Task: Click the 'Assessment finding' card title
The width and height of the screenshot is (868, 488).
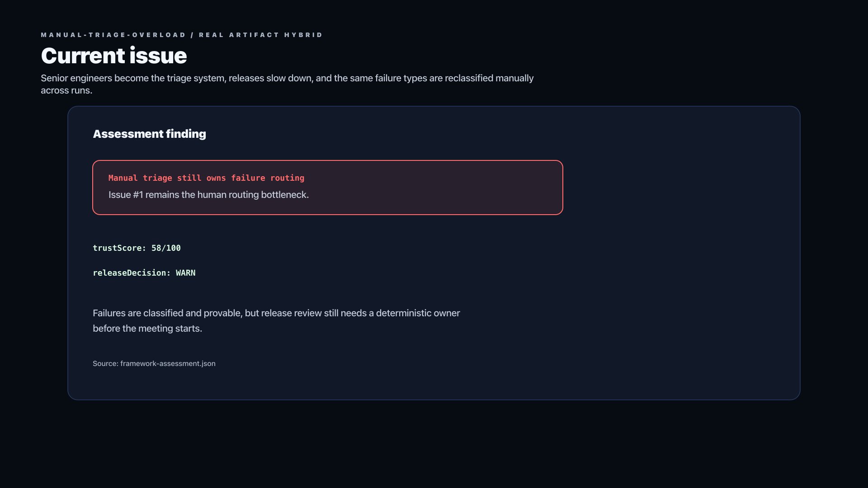Action: point(149,134)
